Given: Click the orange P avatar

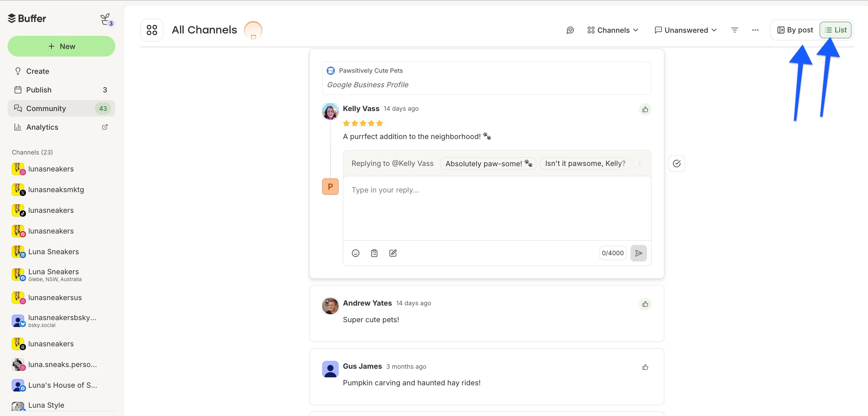Looking at the screenshot, I should (x=330, y=187).
